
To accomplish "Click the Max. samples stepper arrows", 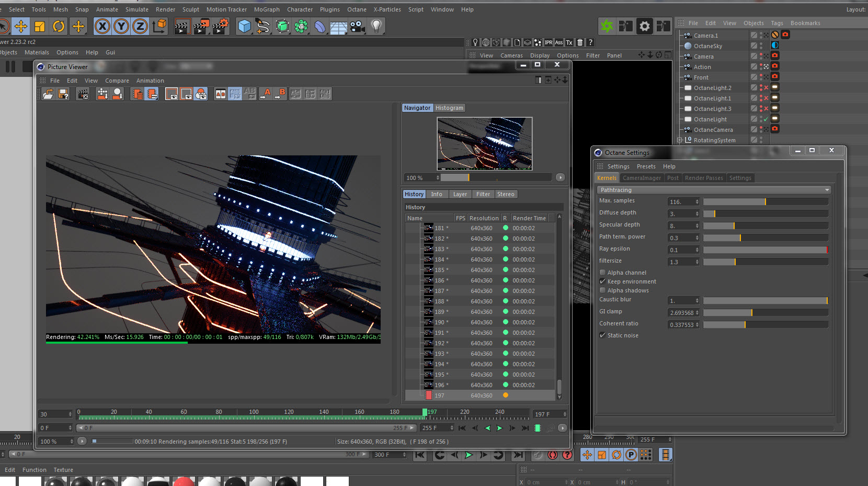I will [697, 202].
